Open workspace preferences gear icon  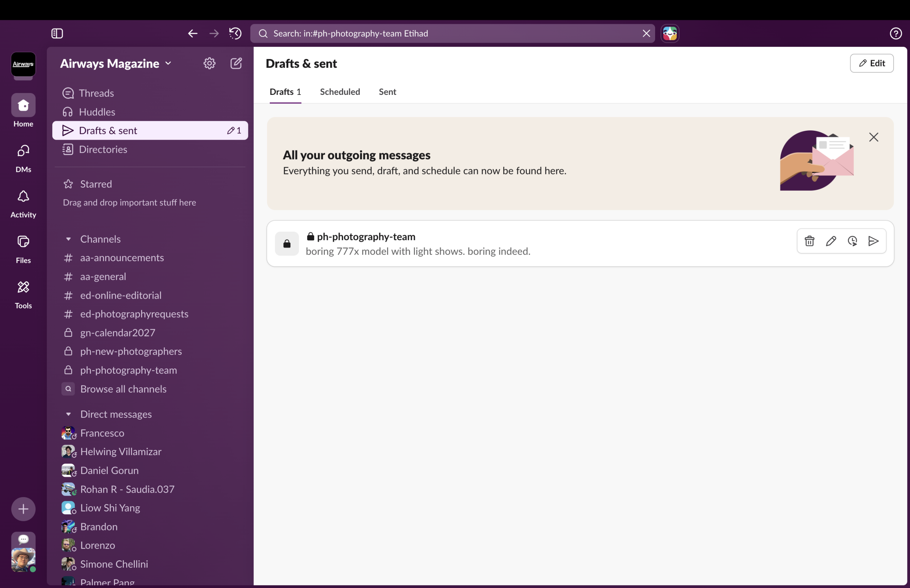click(209, 63)
